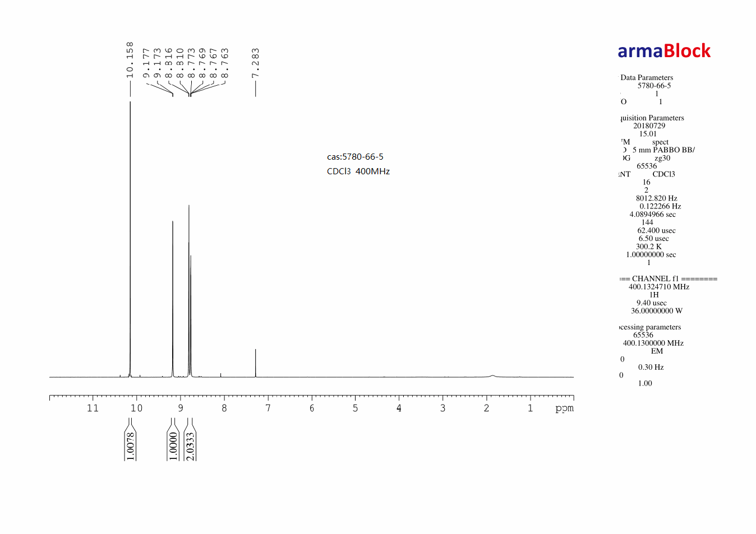Image resolution: width=756 pixels, height=534 pixels.
Task: Select the 8.773 peak label
Action: (x=191, y=63)
